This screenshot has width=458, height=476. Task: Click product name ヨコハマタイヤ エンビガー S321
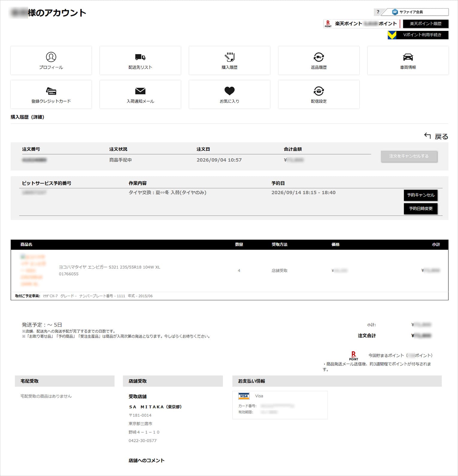[x=110, y=267]
